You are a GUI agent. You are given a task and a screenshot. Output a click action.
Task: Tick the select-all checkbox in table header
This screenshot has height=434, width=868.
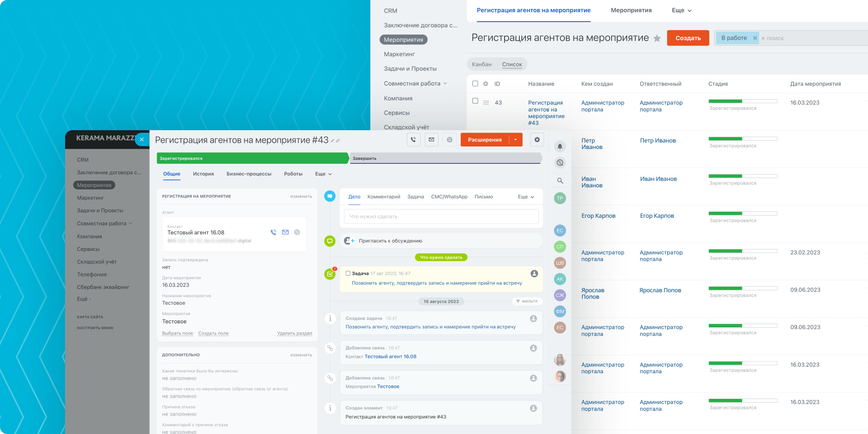475,84
